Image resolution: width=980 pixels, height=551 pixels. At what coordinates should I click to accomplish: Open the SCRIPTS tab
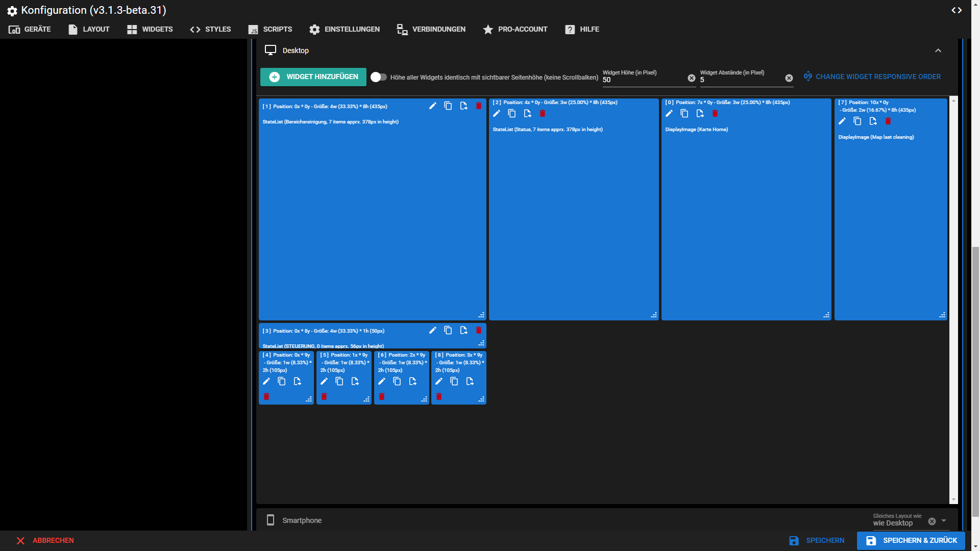[x=270, y=30]
